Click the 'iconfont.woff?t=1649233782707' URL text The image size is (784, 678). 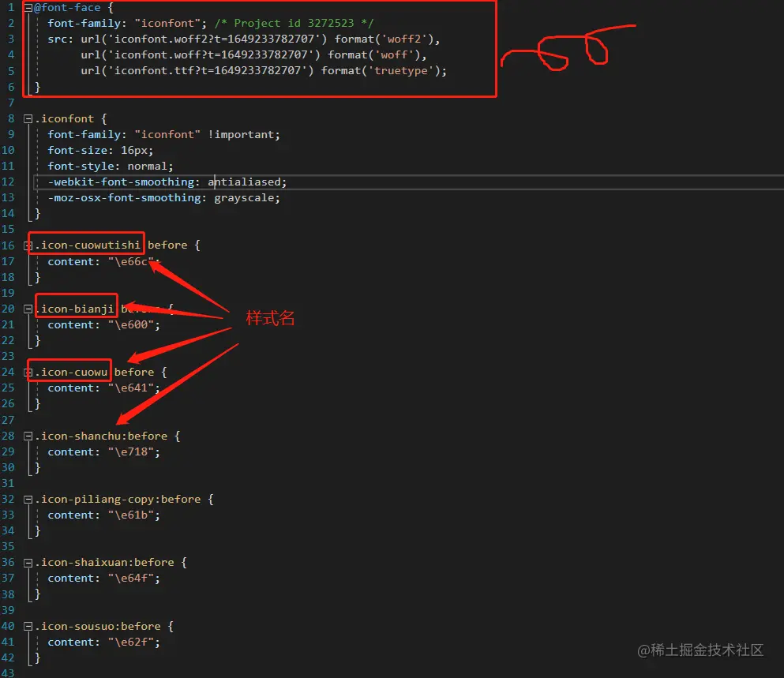click(x=211, y=55)
